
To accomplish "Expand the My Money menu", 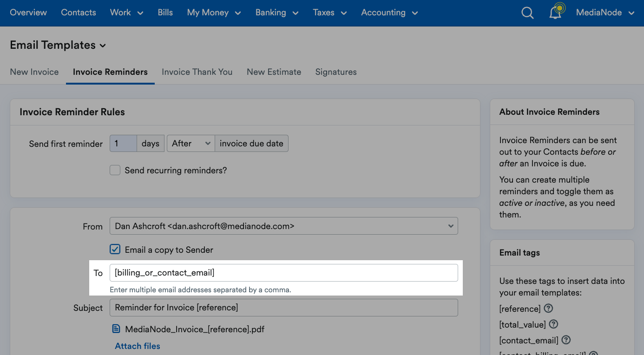I will (214, 13).
